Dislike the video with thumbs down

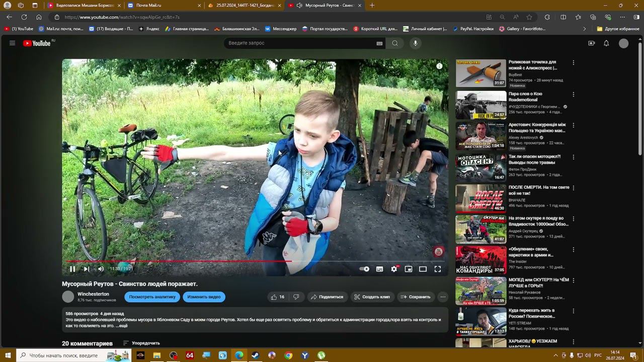[x=296, y=297]
